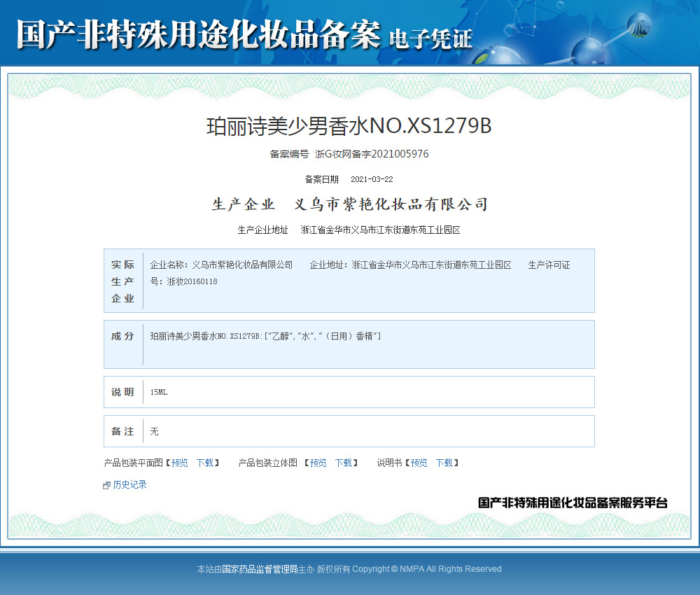
Task: Download the 产品包装平面图 file
Action: pos(205,463)
